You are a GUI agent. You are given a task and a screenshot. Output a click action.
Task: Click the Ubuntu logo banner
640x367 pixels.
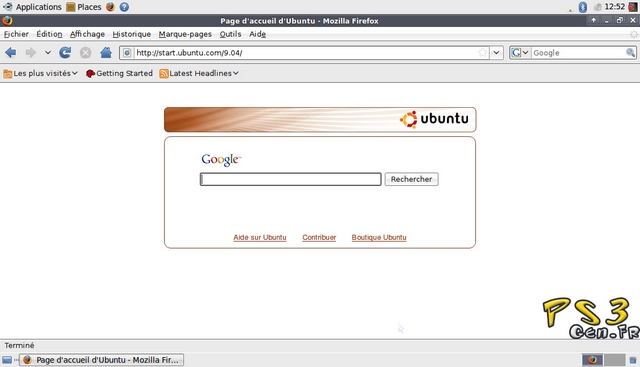tap(320, 120)
